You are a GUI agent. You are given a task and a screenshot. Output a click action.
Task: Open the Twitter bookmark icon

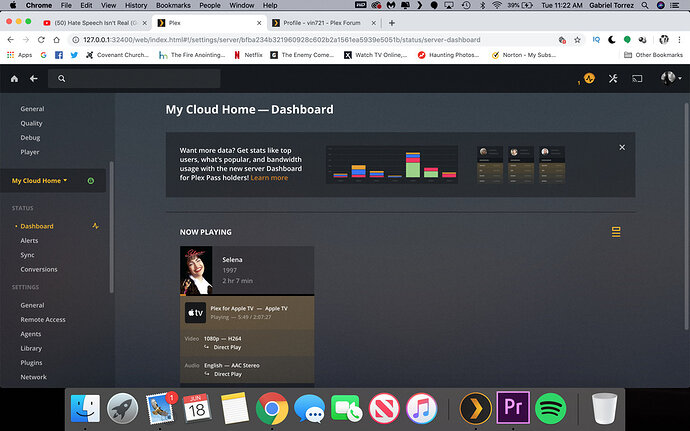coord(74,55)
